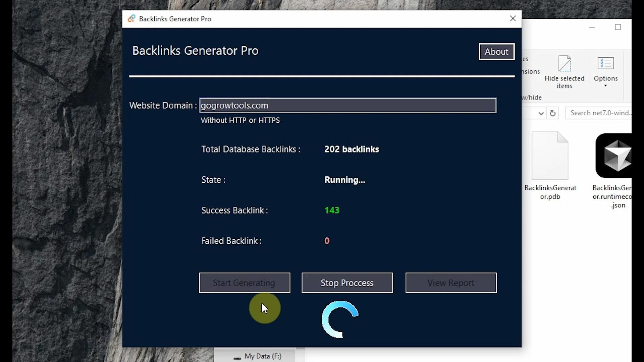Click the Search net7.0-windows box
Screen dimensions: 644x362
click(x=599, y=113)
